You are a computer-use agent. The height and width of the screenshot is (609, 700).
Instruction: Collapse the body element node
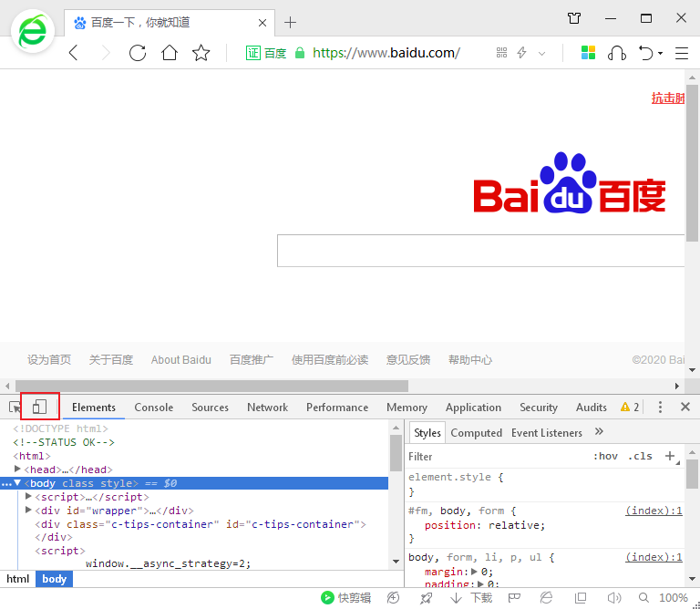[17, 482]
